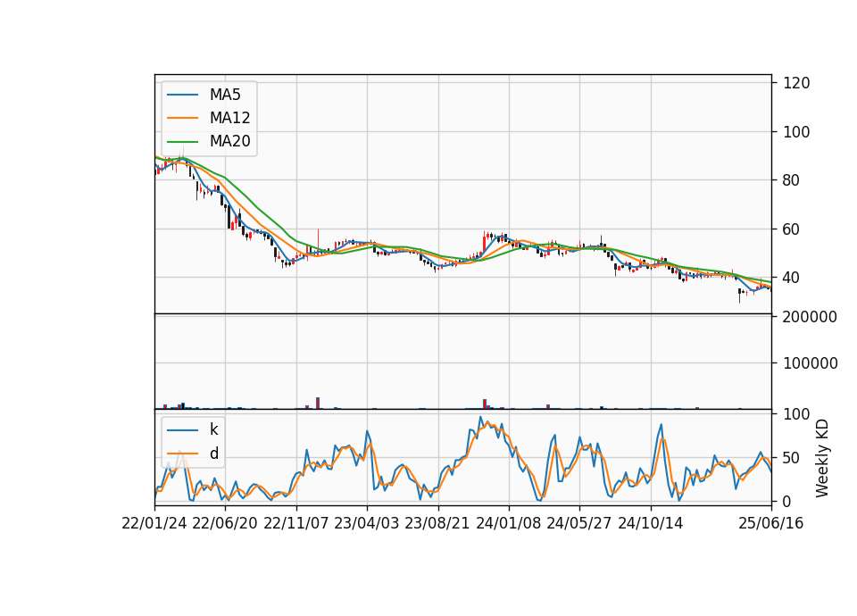Click the 22/11/07 date label

(296, 524)
